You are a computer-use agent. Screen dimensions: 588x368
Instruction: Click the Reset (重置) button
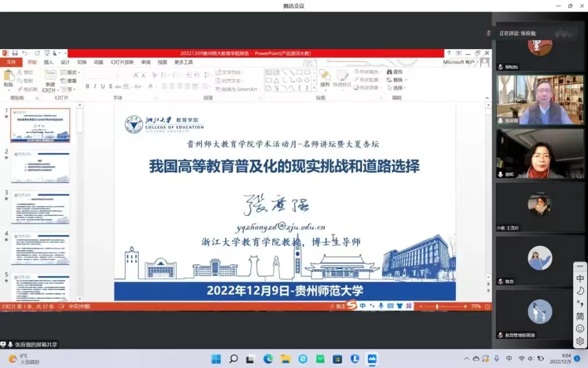(x=69, y=81)
